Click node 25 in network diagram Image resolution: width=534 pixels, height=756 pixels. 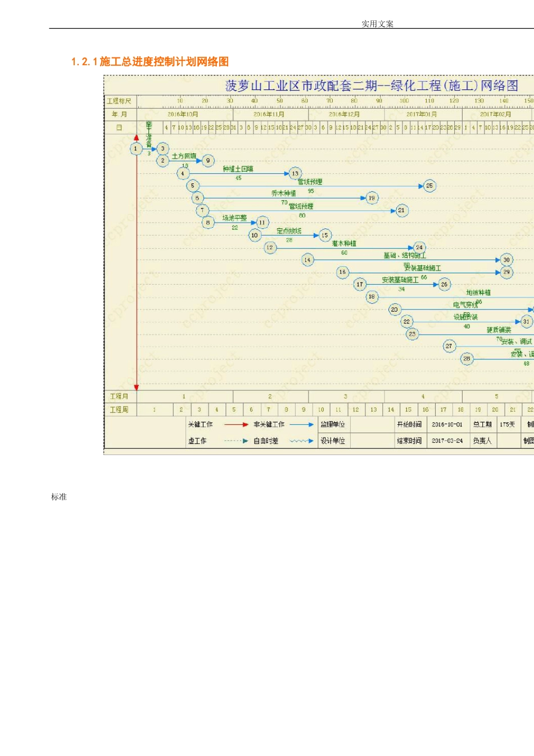pos(429,186)
